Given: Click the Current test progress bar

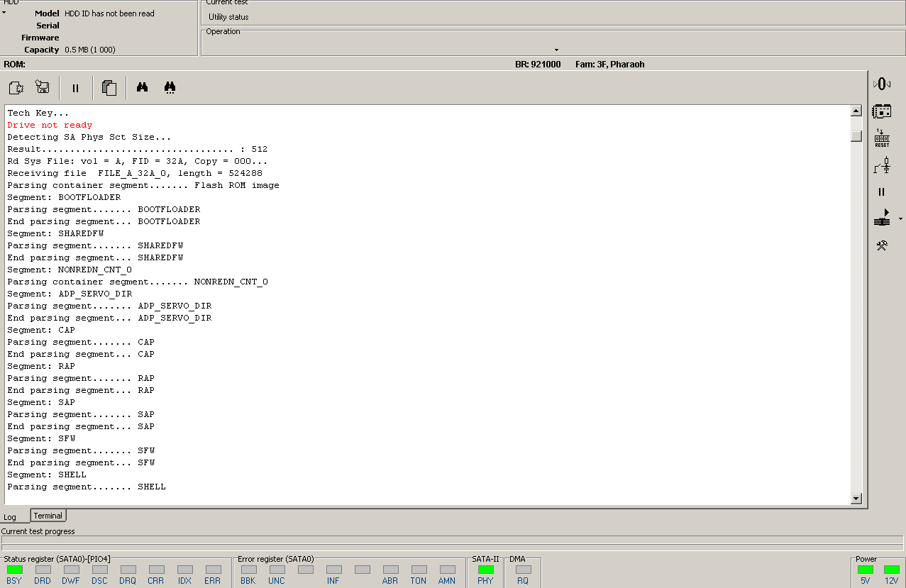Looking at the screenshot, I should (x=452, y=540).
